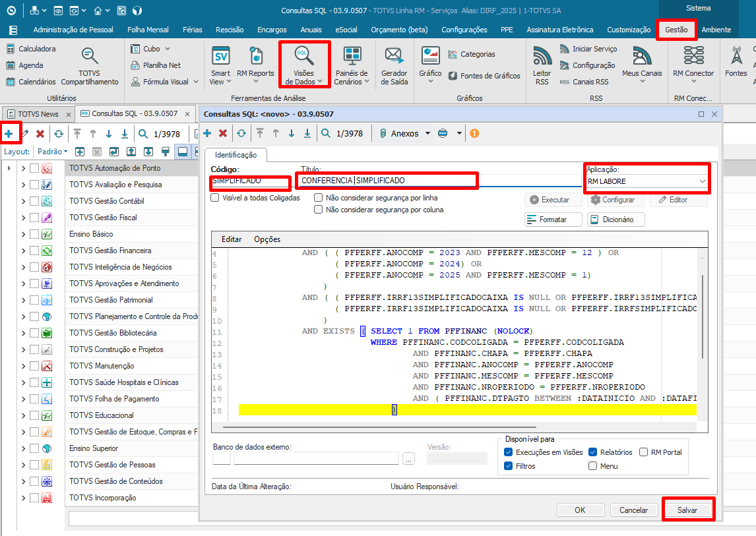Open TOTVS Compartilhamento
756x536 pixels.
(x=90, y=67)
